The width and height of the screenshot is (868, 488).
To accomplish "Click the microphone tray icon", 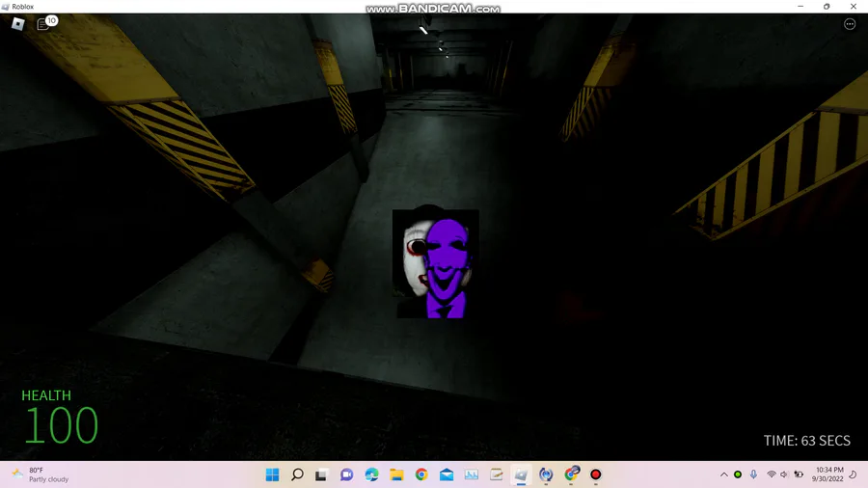I will click(x=753, y=474).
